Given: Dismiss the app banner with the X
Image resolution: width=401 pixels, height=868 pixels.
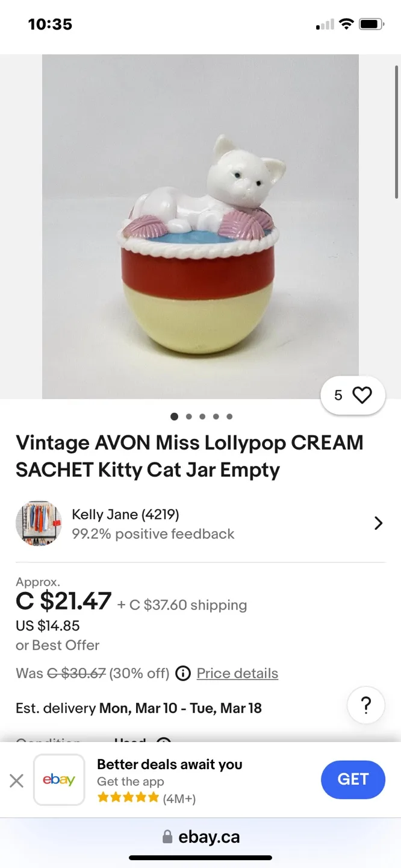Looking at the screenshot, I should [16, 779].
